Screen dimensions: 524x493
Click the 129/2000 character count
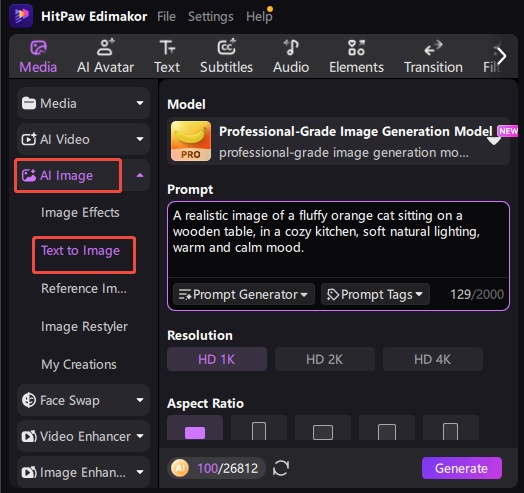477,294
